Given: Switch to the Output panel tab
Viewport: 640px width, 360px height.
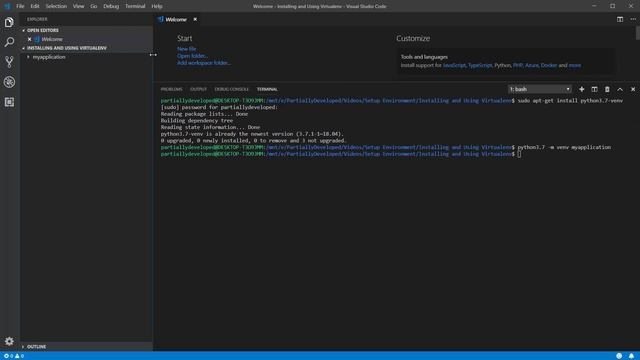Looking at the screenshot, I should click(198, 89).
